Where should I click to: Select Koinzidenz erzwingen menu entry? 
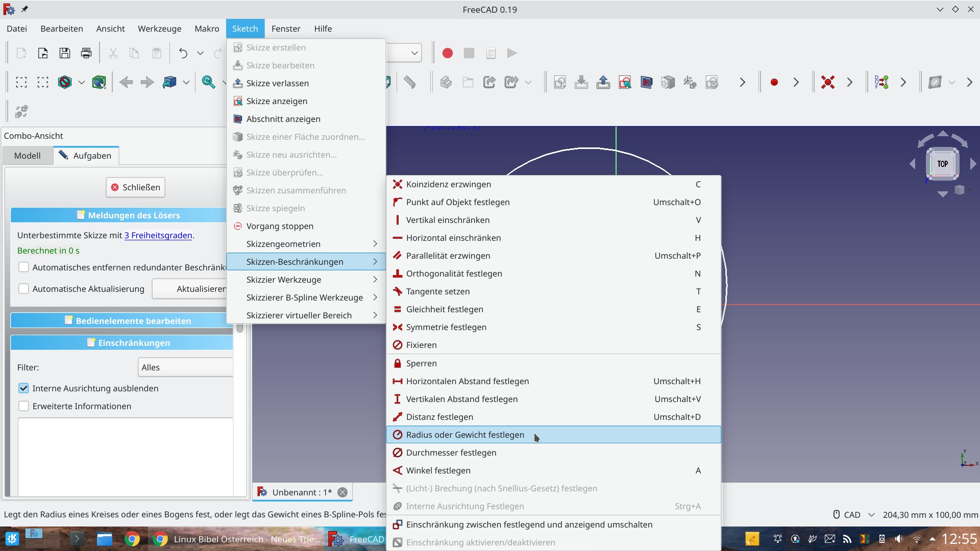click(x=554, y=184)
